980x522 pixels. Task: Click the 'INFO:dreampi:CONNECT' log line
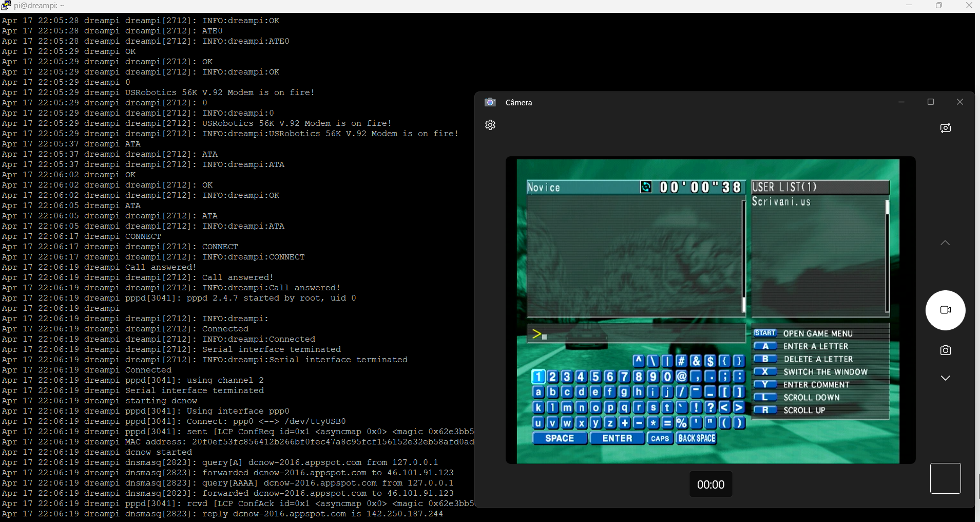pyautogui.click(x=153, y=257)
